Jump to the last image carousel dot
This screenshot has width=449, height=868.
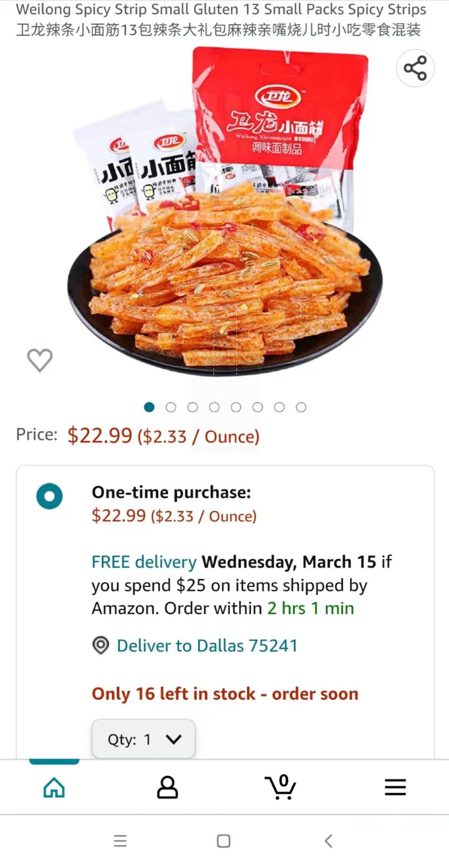pos(301,407)
